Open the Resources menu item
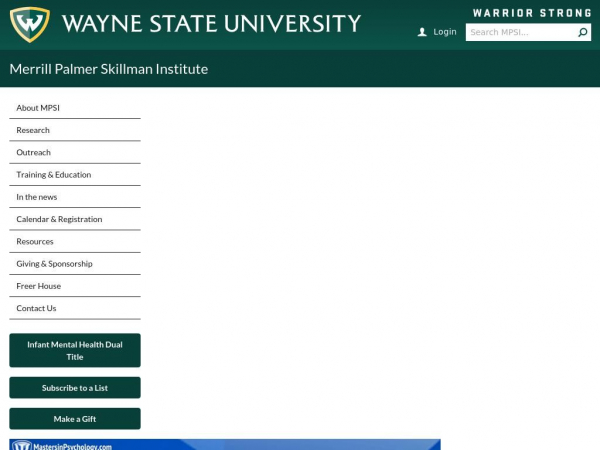Image resolution: width=600 pixels, height=450 pixels. point(75,241)
